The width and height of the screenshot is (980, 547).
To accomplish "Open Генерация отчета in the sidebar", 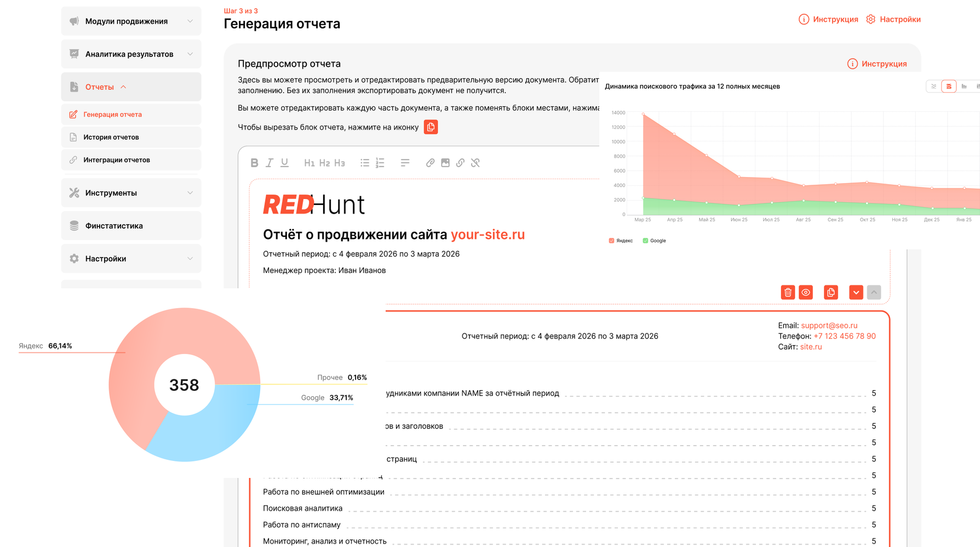I will (131, 114).
